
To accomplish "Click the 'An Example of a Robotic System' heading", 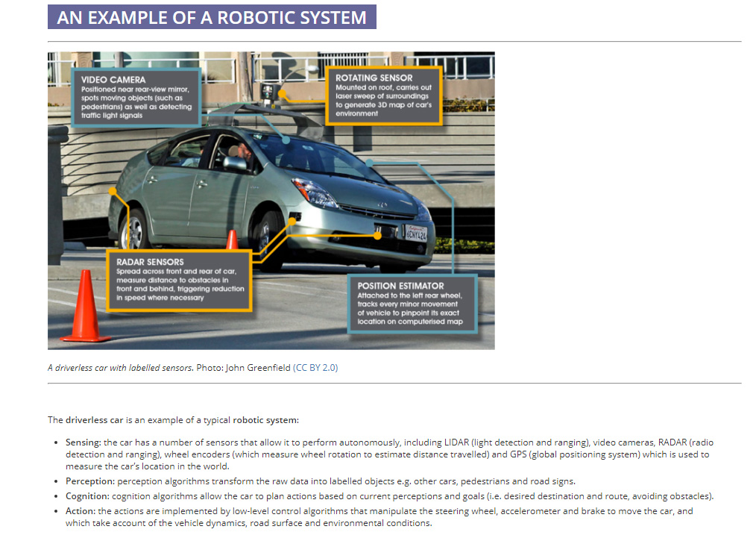I will [x=212, y=18].
